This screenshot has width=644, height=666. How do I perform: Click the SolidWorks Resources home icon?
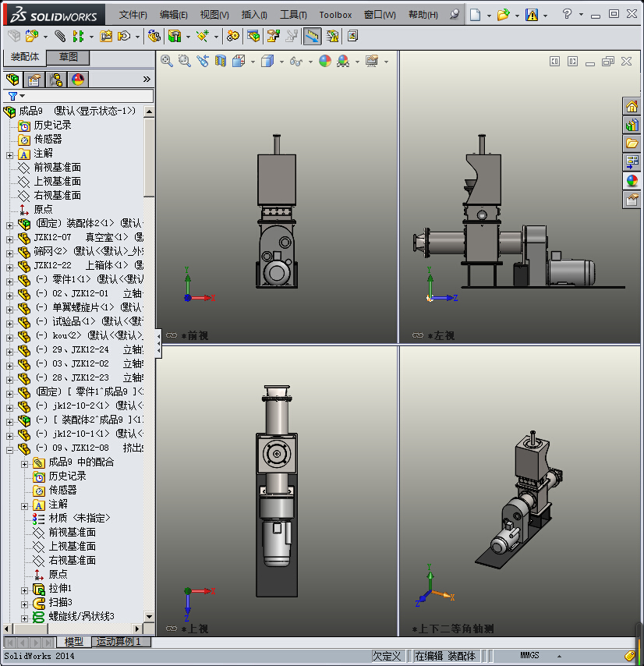632,106
